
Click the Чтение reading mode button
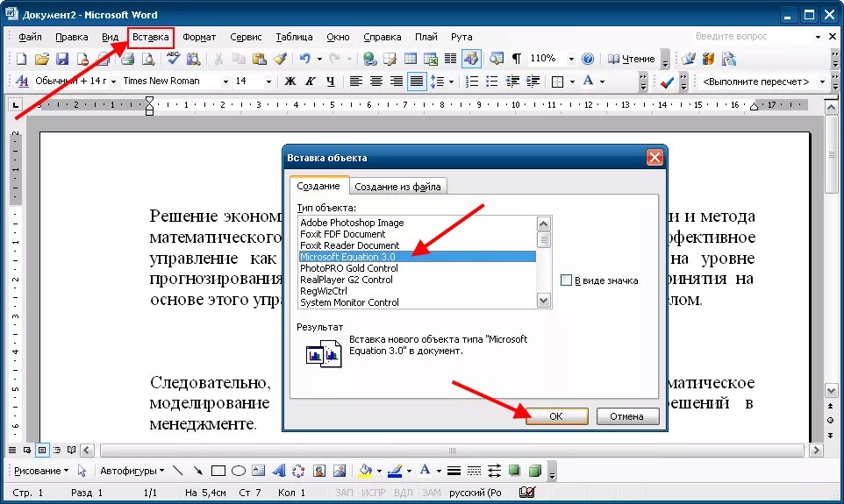[x=632, y=59]
